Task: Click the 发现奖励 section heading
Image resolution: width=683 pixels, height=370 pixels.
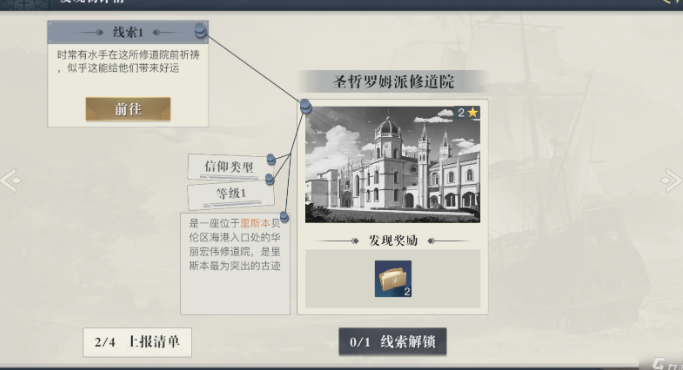Action: coord(393,241)
